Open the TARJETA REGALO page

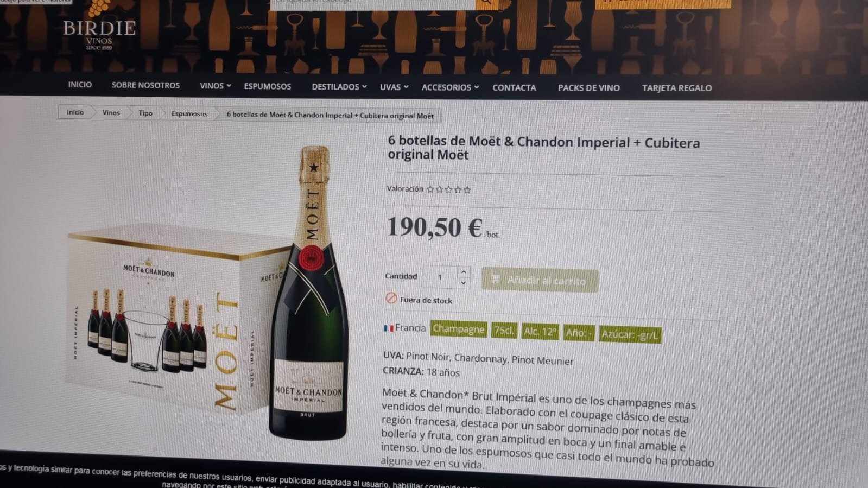click(677, 88)
